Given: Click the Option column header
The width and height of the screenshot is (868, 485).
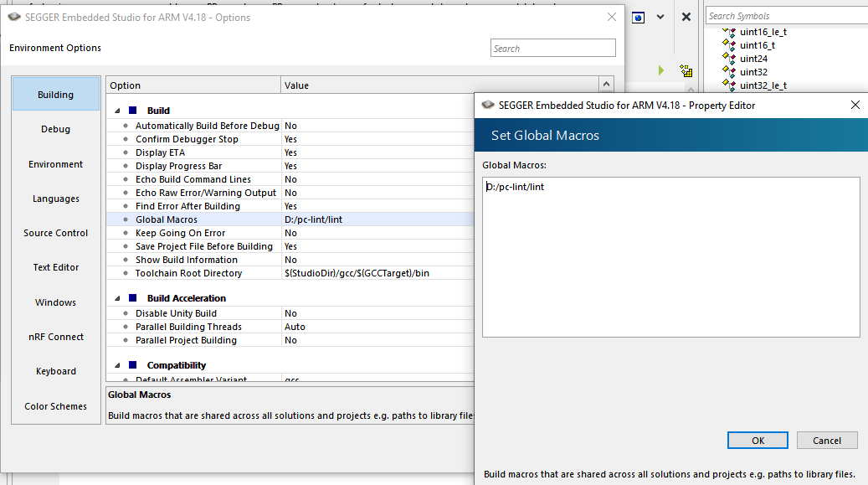Looking at the screenshot, I should [x=193, y=85].
